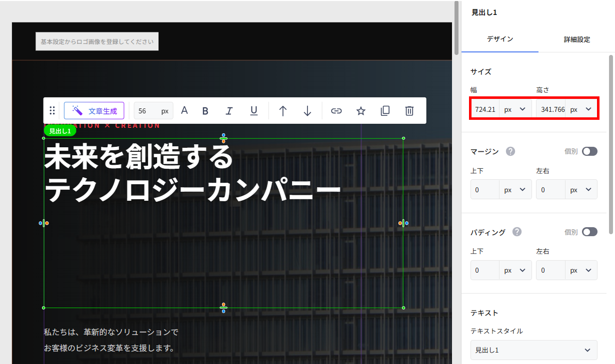Click the drag handle grip icon
Image resolution: width=615 pixels, height=364 pixels.
pos(52,111)
